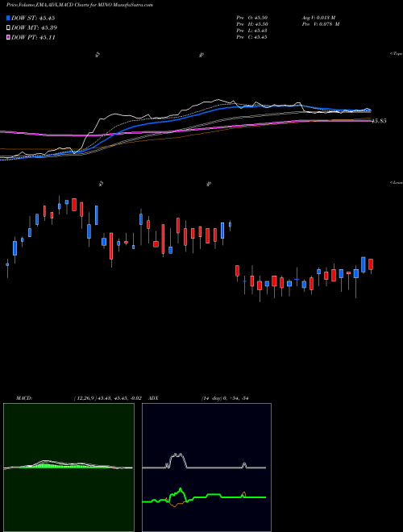This screenshot has height=532, width=403.
Task: Click the 'Pre C: 45.45' close value
Action: coord(252,37)
